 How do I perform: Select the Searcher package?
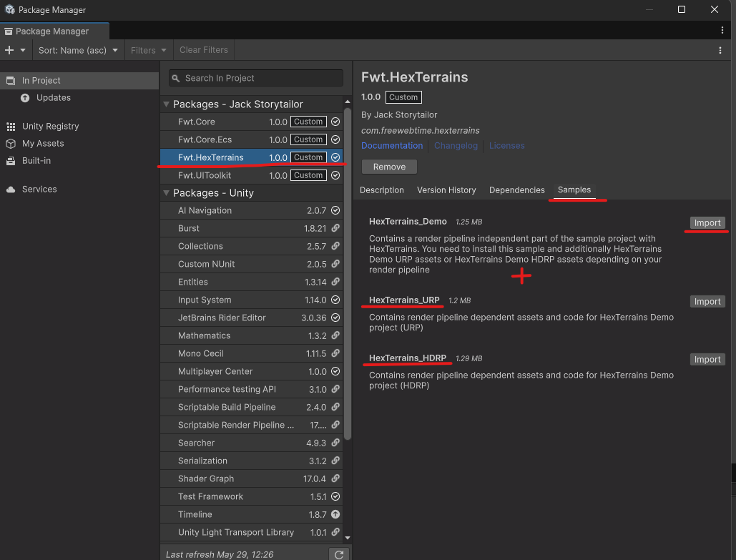251,443
